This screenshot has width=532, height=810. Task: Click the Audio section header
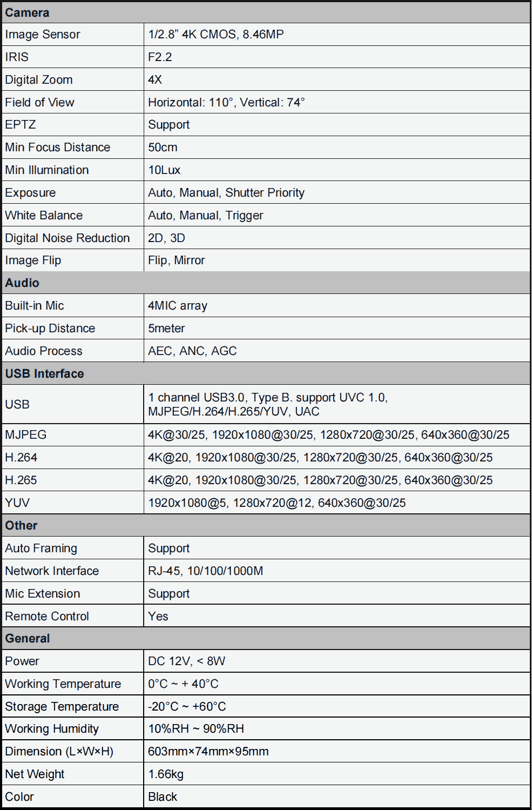pos(22,283)
